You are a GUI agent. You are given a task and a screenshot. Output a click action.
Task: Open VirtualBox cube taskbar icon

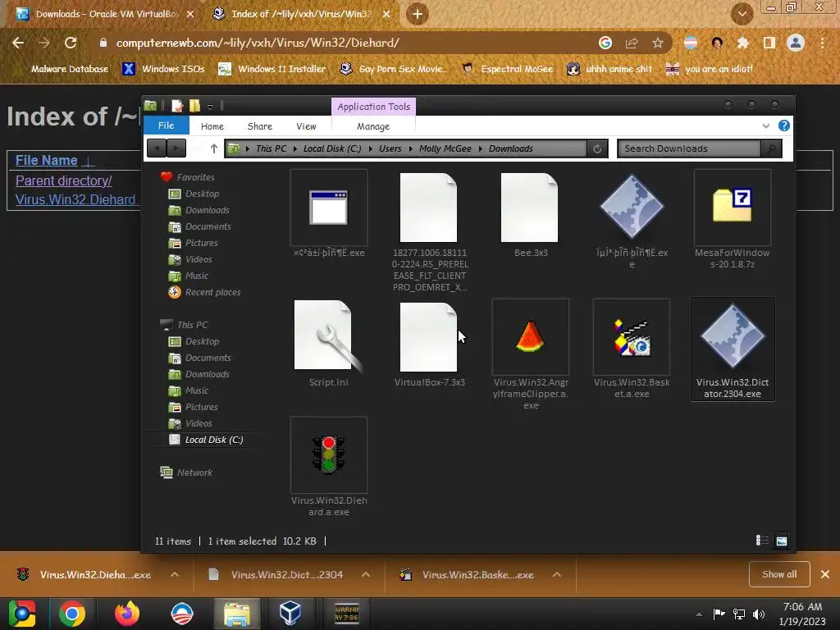(290, 614)
